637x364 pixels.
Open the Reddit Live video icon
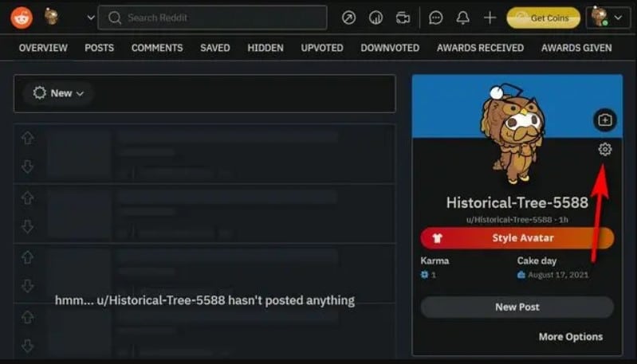point(403,18)
